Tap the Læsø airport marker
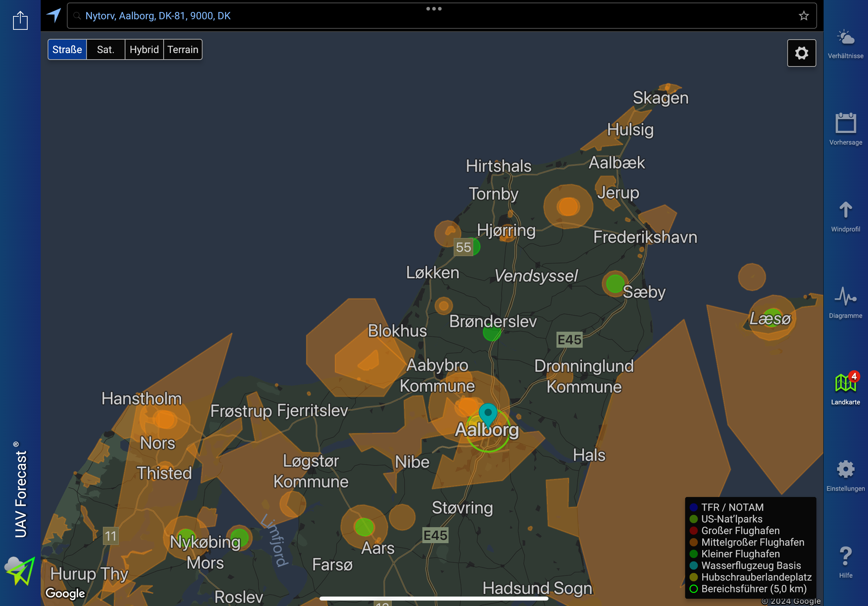 pyautogui.click(x=772, y=318)
